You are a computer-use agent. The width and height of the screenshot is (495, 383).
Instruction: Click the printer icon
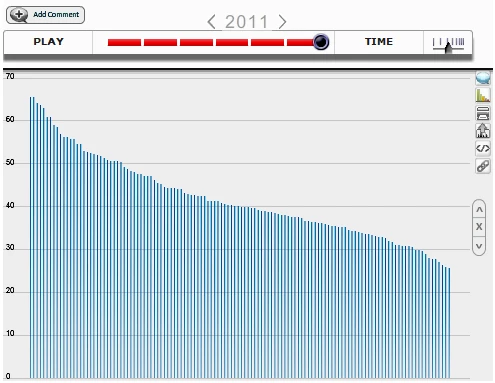(483, 113)
